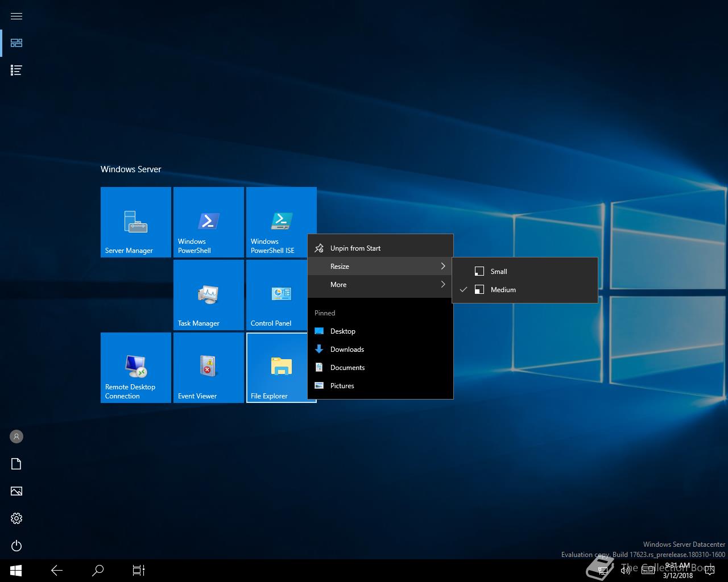Select Unpin from Start

coord(380,248)
